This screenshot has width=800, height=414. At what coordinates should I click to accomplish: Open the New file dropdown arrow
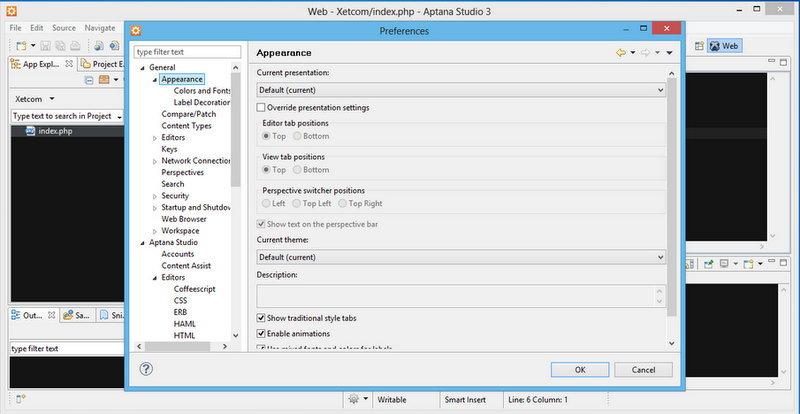(33, 46)
